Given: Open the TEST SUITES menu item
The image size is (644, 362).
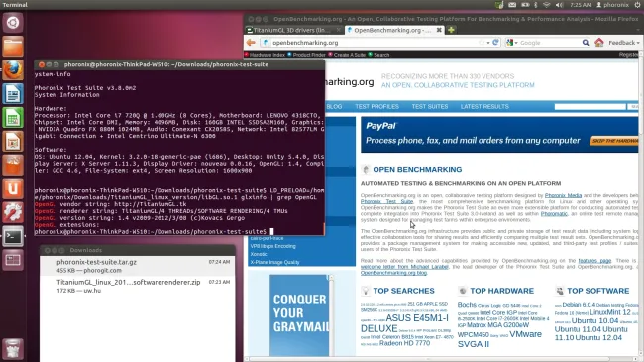Looking at the screenshot, I should [x=430, y=106].
